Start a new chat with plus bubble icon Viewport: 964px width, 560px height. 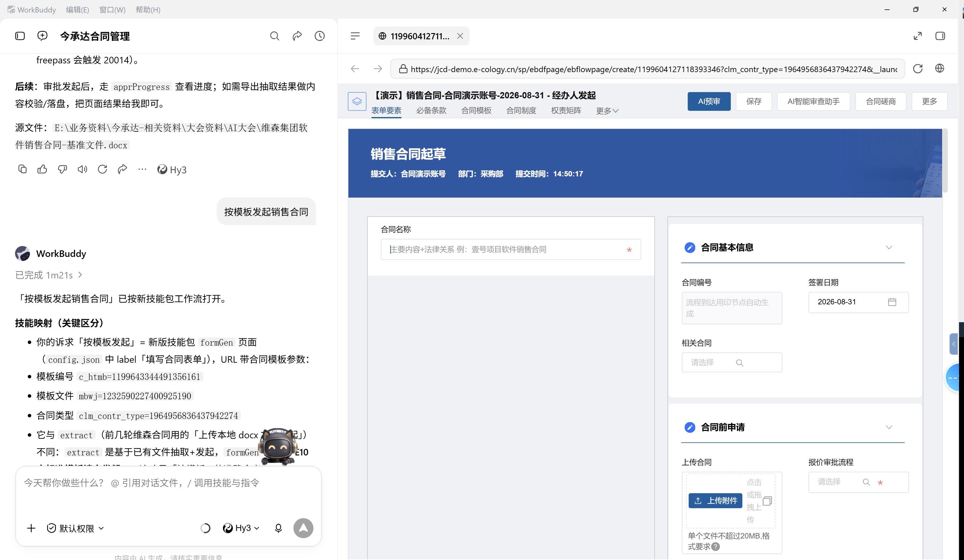[42, 36]
